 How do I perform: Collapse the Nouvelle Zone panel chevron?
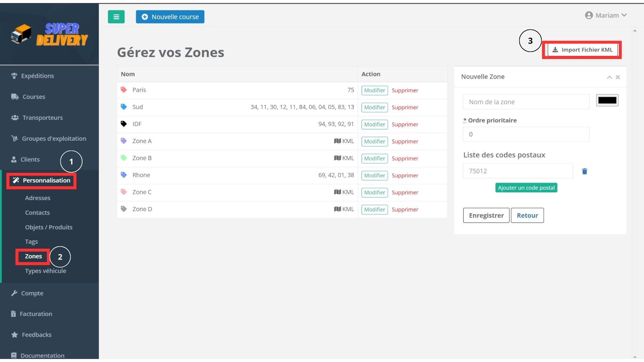point(609,77)
